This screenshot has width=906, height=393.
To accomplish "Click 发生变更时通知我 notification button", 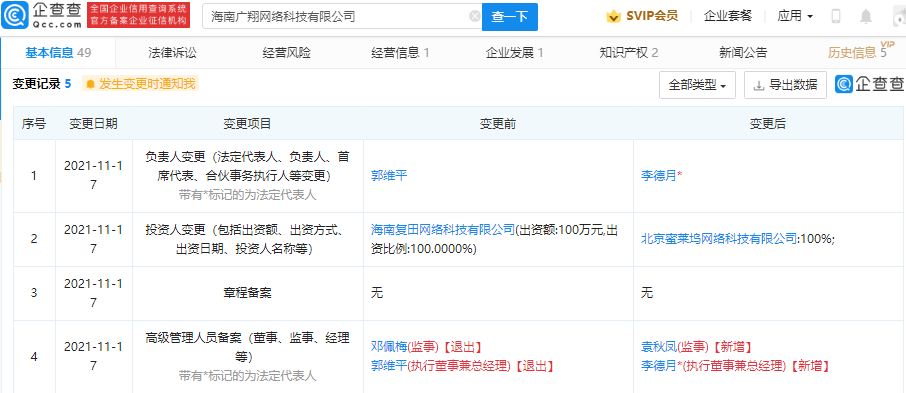I will 140,84.
